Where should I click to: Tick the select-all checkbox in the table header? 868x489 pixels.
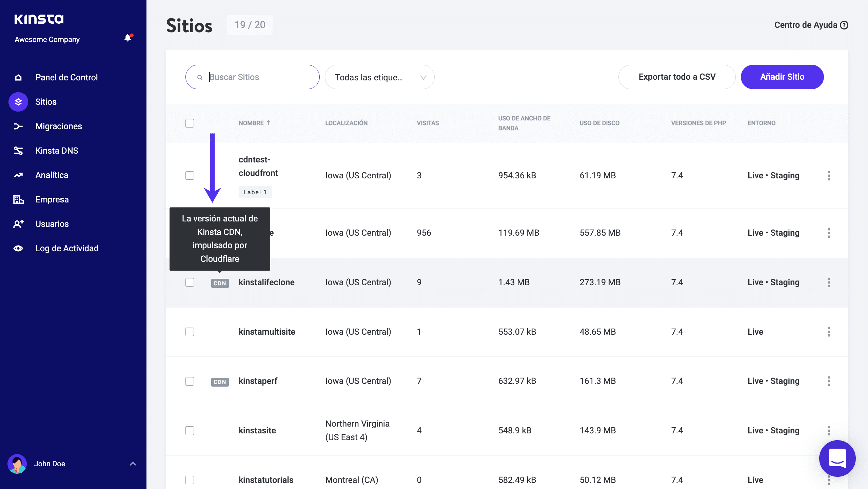point(190,123)
